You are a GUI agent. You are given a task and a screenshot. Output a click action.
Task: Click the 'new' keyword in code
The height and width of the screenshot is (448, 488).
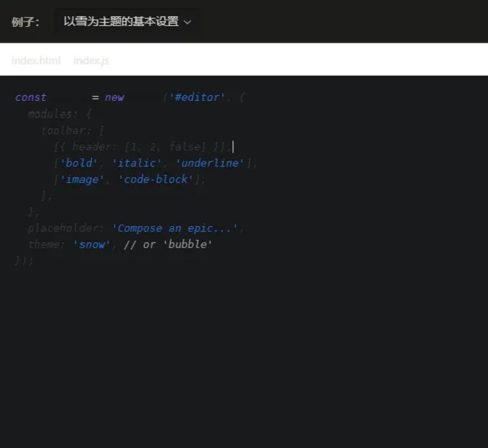coord(115,98)
